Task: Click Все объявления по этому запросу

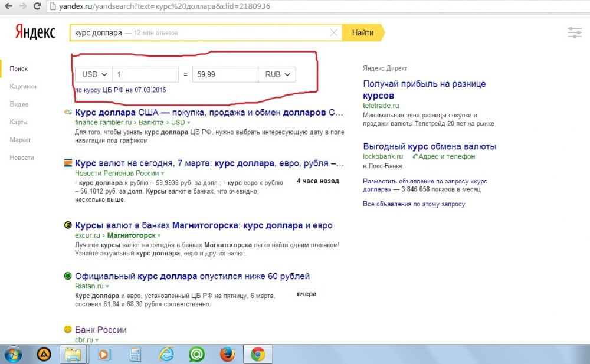Action: tap(414, 204)
